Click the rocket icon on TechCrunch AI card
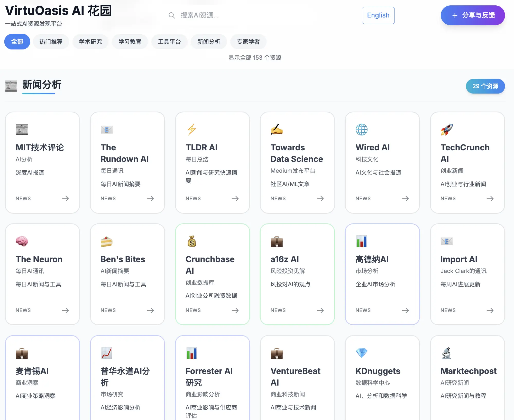This screenshot has height=420, width=514. point(446,130)
